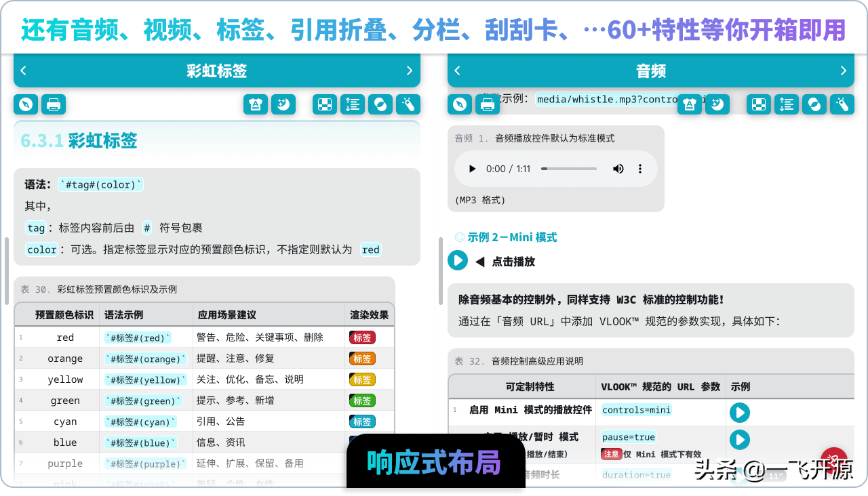Open font style t-shirt icon in 音频 panel
Screen dimensions: 868x496
tap(690, 104)
